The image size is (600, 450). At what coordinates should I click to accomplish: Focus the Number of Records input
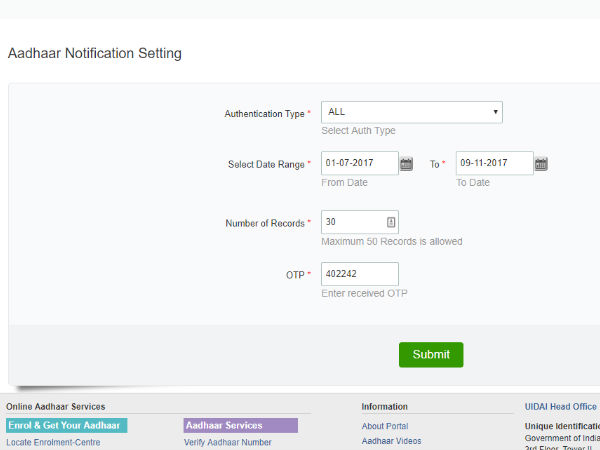pos(360,222)
